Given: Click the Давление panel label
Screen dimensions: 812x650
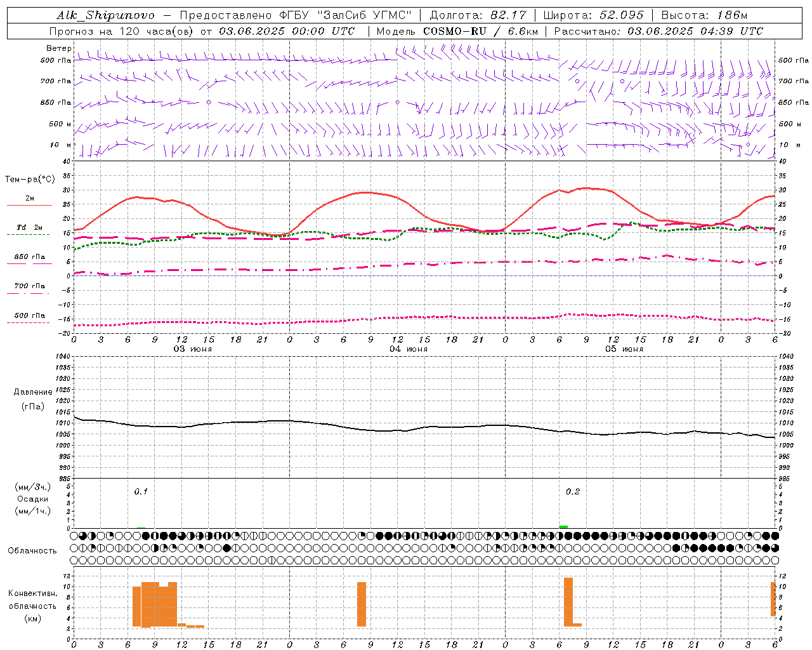Looking at the screenshot, I should pyautogui.click(x=33, y=392).
